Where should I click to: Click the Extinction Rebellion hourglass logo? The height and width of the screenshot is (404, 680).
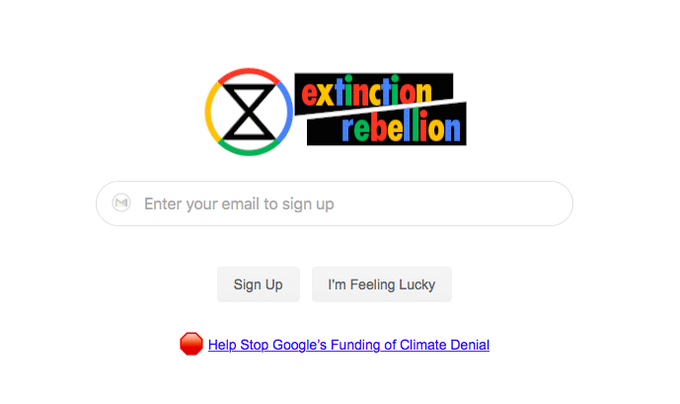pos(248,111)
